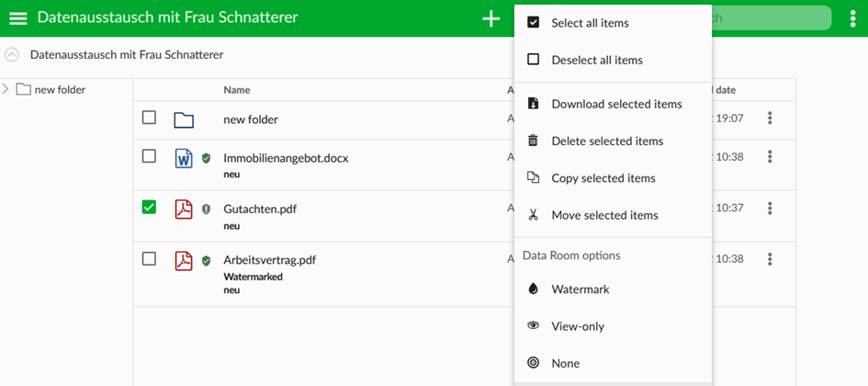The height and width of the screenshot is (386, 868).
Task: Click the copy pages icon in the menu
Action: [533, 177]
